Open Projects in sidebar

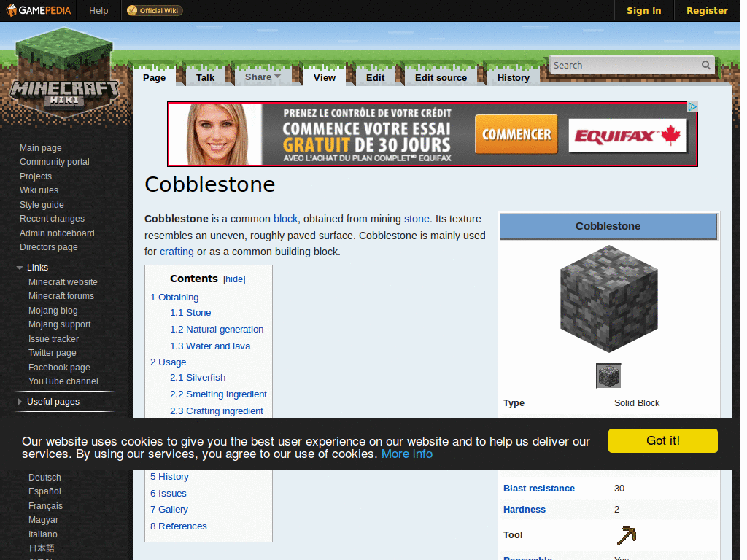[36, 176]
